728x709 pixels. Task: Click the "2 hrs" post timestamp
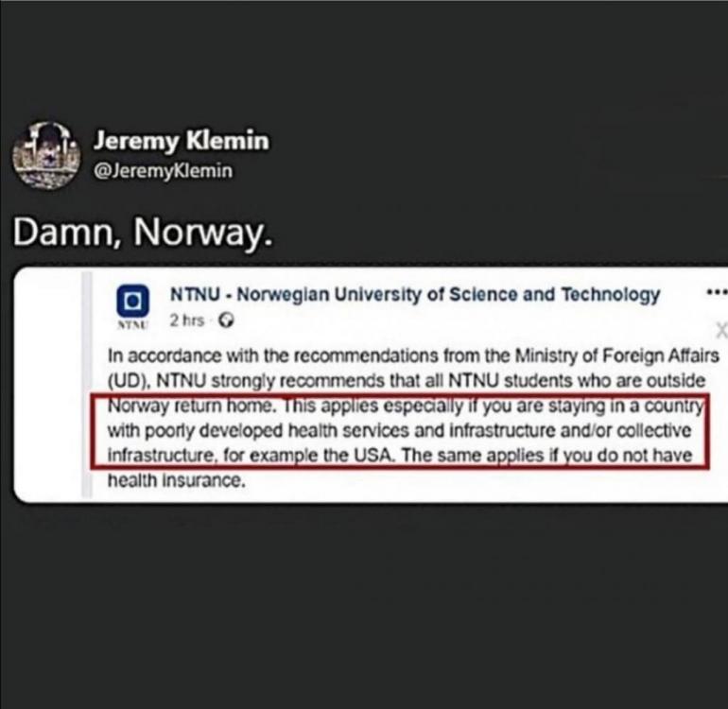click(x=187, y=320)
